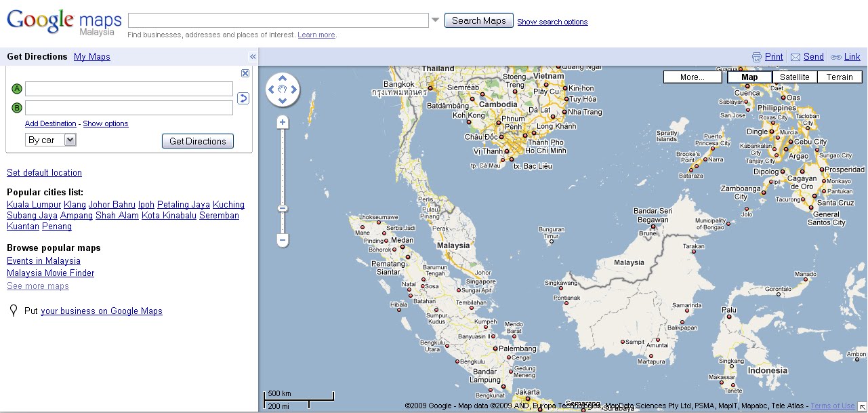Click Show options under directions fields

coord(106,123)
